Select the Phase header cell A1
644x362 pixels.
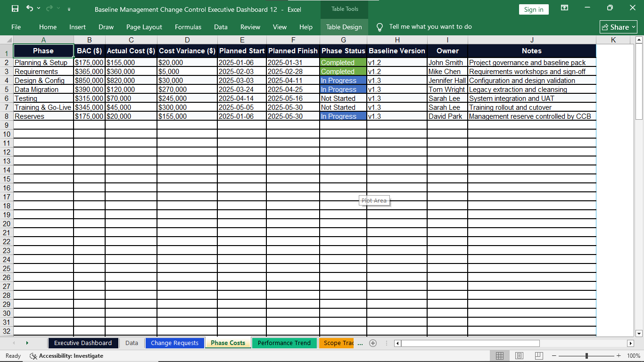pos(43,51)
